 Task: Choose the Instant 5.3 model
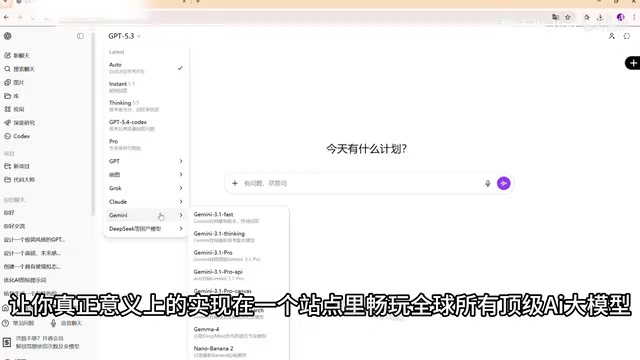pyautogui.click(x=146, y=87)
